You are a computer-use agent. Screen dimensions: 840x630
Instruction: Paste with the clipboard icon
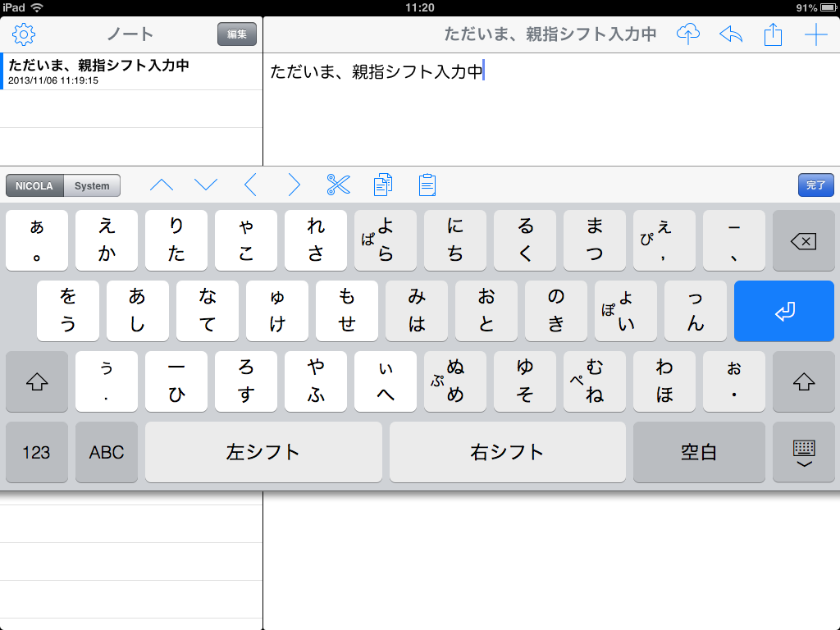point(427,185)
